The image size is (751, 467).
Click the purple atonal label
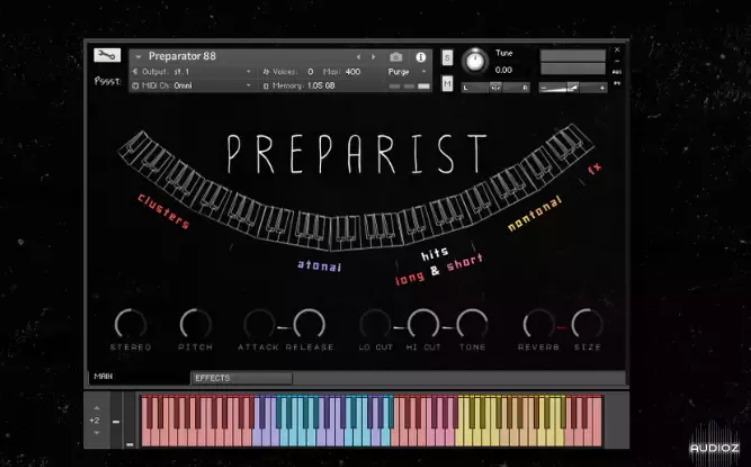pyautogui.click(x=319, y=265)
